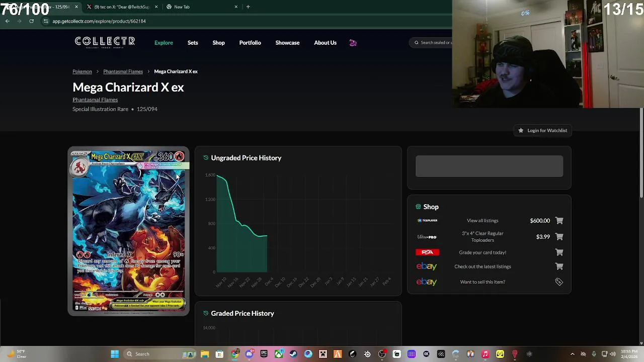Add the $3.99 toploaders to cart
The height and width of the screenshot is (362, 644).
coord(559,237)
